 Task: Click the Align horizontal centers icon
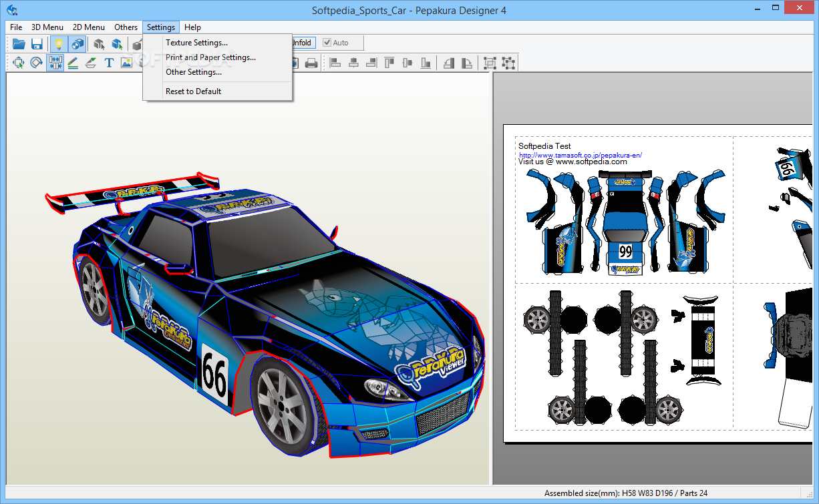354,63
